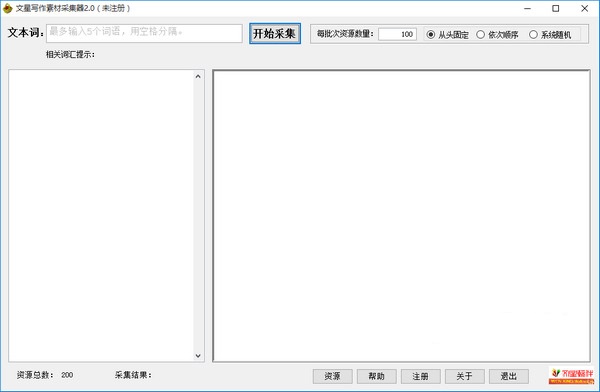The width and height of the screenshot is (600, 392).
Task: Click inside the right results text area
Action: (401, 216)
